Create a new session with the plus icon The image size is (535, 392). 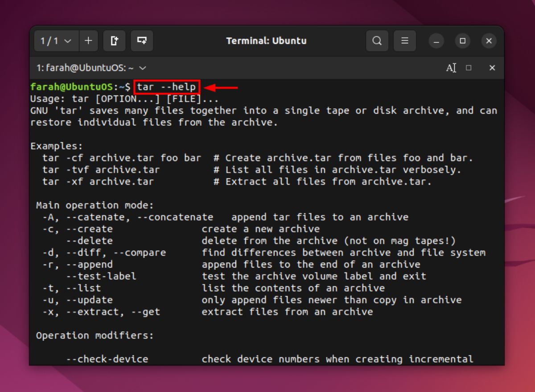coord(88,41)
